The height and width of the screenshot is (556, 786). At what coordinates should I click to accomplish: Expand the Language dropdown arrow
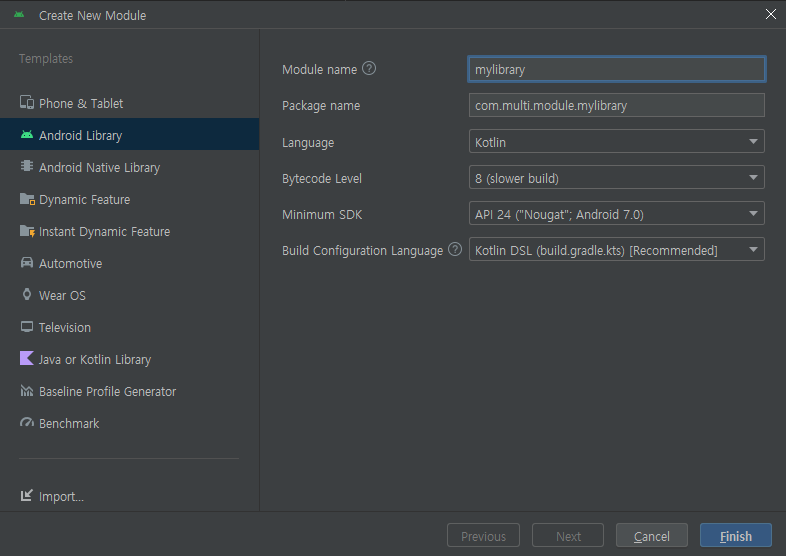tap(753, 142)
